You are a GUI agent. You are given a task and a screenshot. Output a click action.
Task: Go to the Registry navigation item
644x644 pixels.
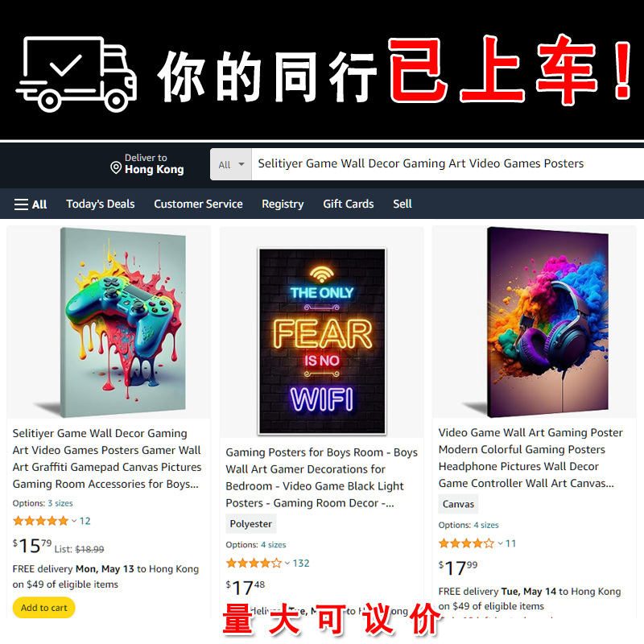coord(283,204)
